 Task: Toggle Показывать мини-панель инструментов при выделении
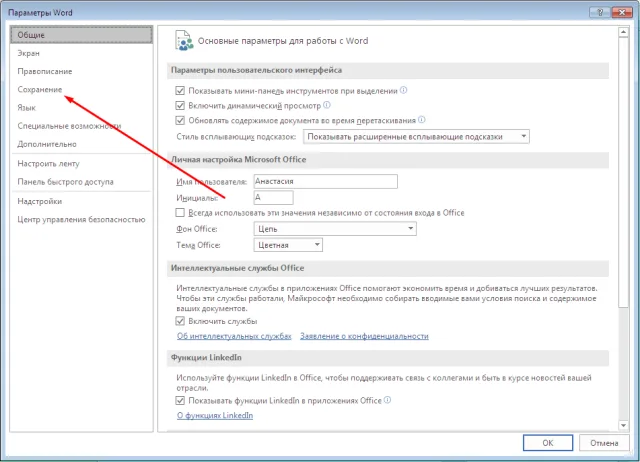tap(180, 91)
